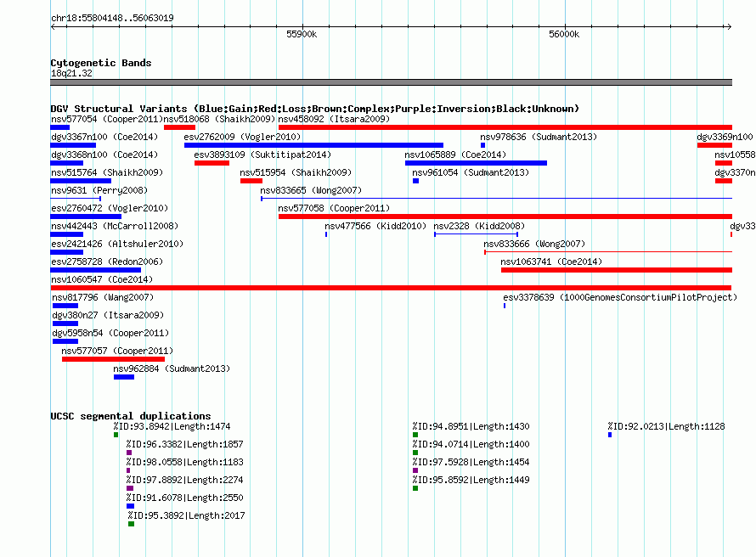The height and width of the screenshot is (557, 756).
Task: Select the 18q21.32 band label
Action: click(71, 73)
